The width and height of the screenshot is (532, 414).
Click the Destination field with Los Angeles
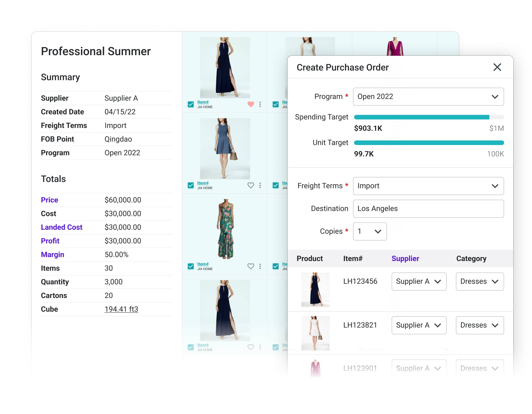click(x=428, y=209)
